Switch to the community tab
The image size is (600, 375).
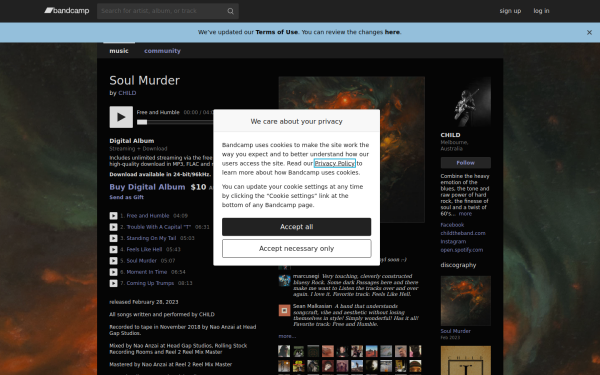point(162,51)
